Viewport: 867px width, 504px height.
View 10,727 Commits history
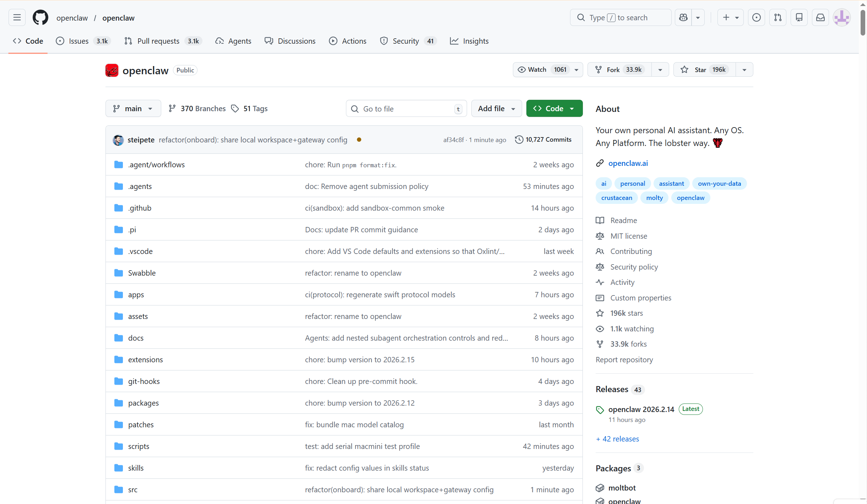point(543,140)
